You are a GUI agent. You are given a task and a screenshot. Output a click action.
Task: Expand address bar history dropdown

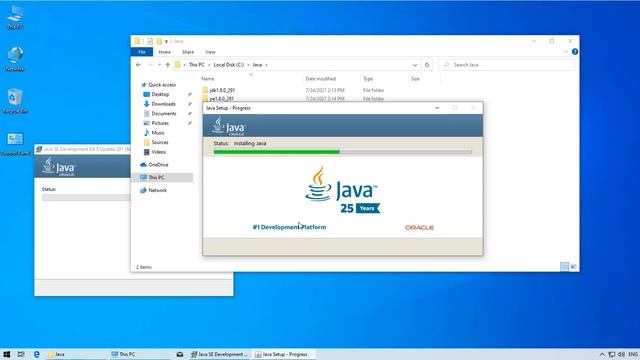[x=415, y=65]
